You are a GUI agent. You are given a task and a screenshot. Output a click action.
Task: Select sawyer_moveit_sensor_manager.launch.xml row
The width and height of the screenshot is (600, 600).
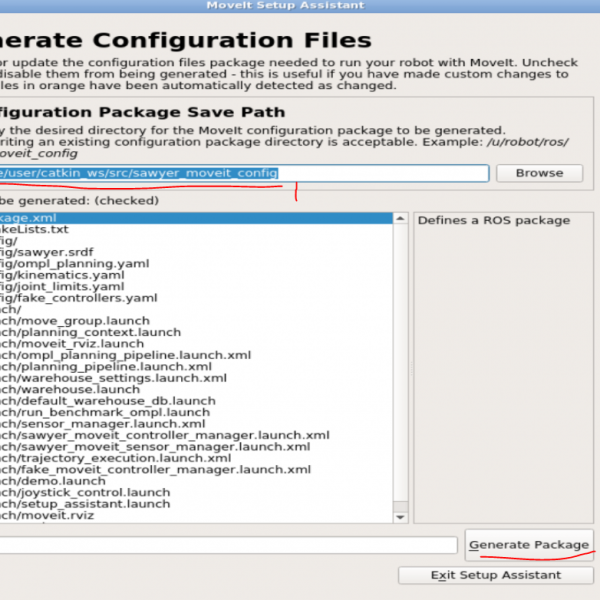click(x=196, y=447)
